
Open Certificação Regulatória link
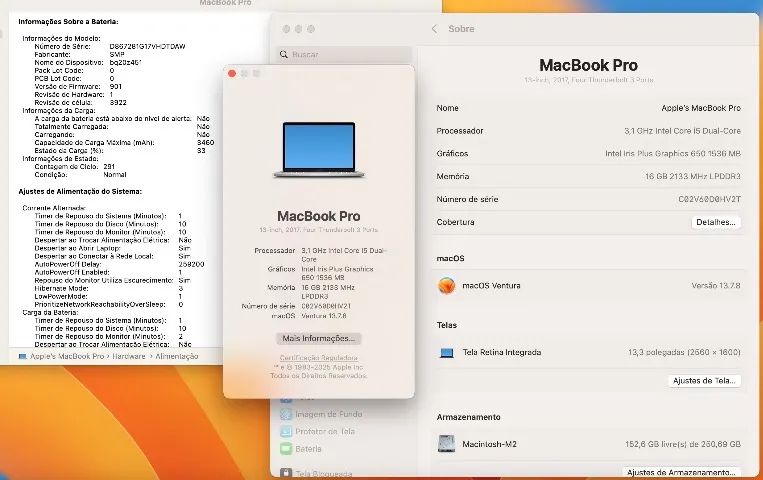coord(319,358)
